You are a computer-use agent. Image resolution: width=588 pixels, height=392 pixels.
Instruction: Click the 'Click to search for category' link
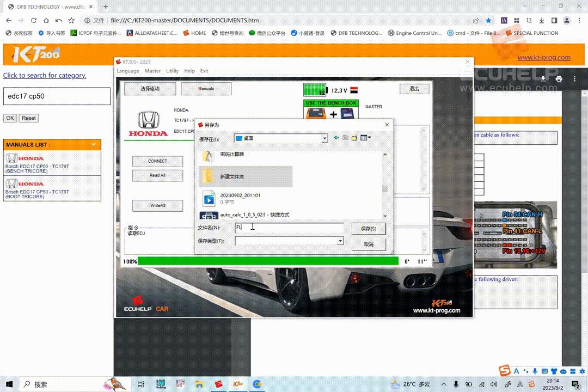45,75
